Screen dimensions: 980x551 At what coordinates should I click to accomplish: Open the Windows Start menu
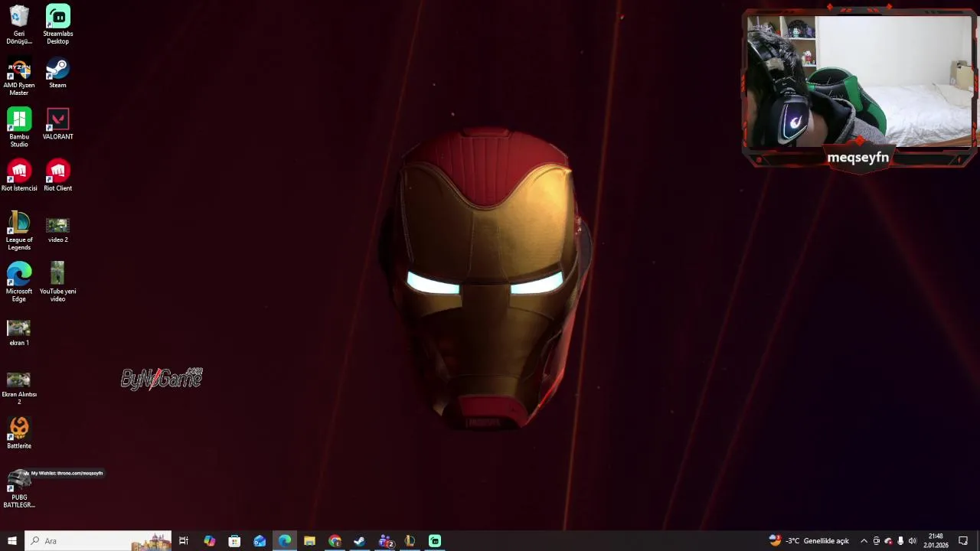(12, 541)
